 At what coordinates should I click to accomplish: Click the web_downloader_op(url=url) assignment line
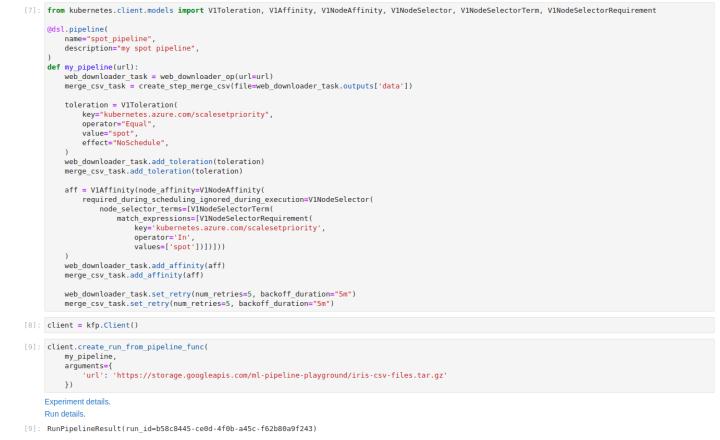pos(169,76)
